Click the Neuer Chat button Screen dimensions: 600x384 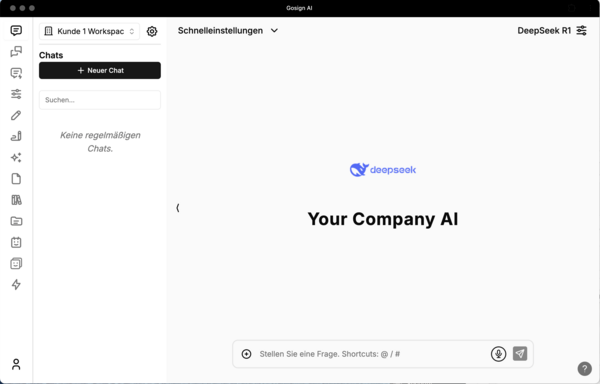point(100,70)
